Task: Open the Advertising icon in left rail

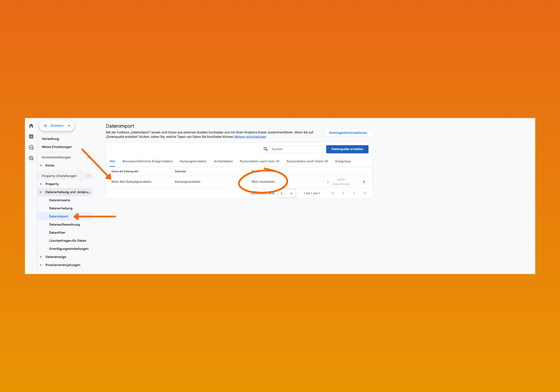Action: 31,158
